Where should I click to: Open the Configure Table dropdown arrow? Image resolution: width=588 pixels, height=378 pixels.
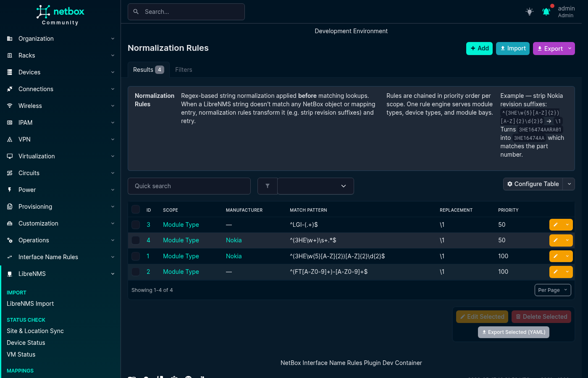(x=569, y=184)
